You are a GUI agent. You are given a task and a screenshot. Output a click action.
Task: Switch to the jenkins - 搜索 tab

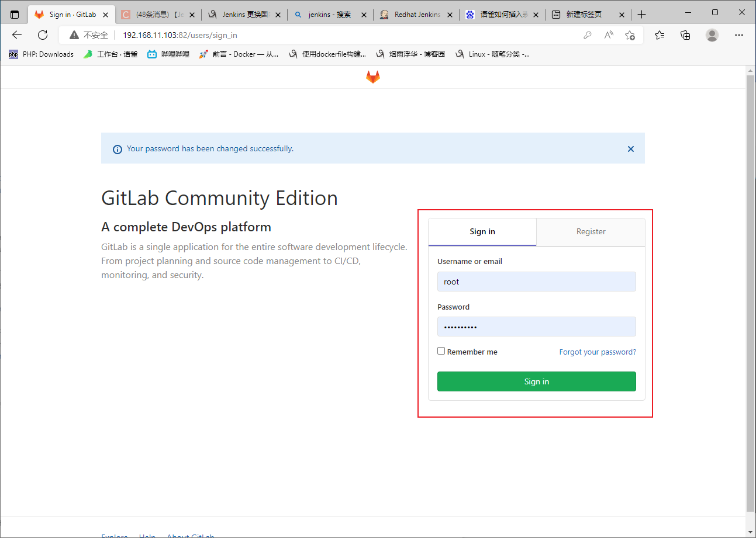point(331,15)
